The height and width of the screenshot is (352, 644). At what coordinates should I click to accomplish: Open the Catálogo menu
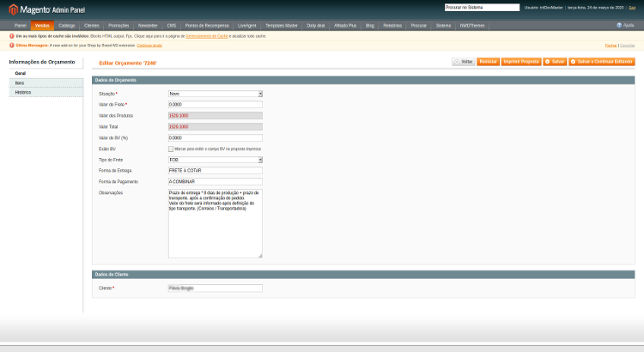tap(66, 26)
